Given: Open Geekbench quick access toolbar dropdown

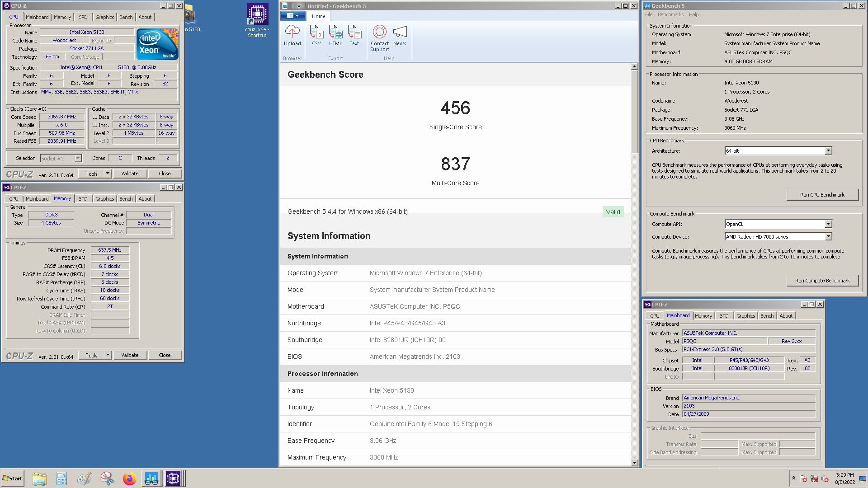Looking at the screenshot, I should click(x=299, y=6).
